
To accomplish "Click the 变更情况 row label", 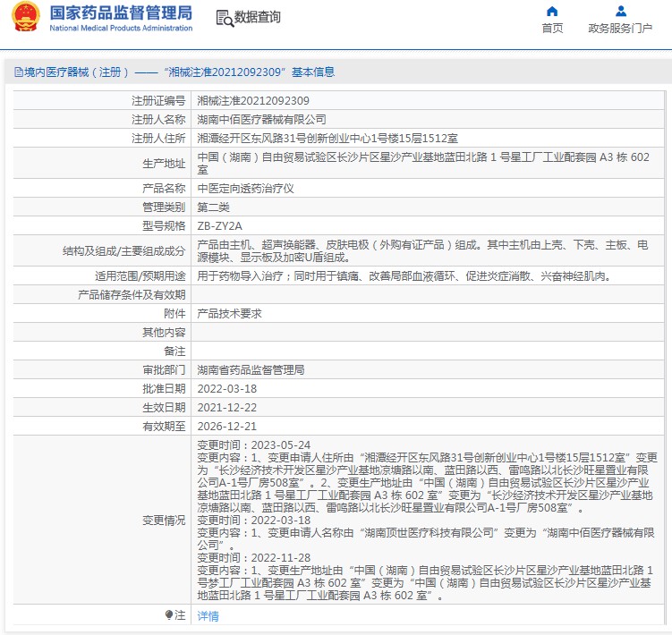I will click(x=164, y=521).
